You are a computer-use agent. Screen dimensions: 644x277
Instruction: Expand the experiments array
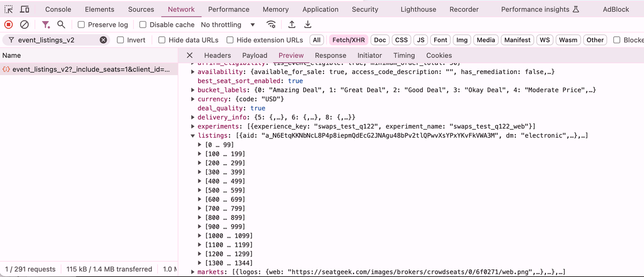pyautogui.click(x=193, y=126)
